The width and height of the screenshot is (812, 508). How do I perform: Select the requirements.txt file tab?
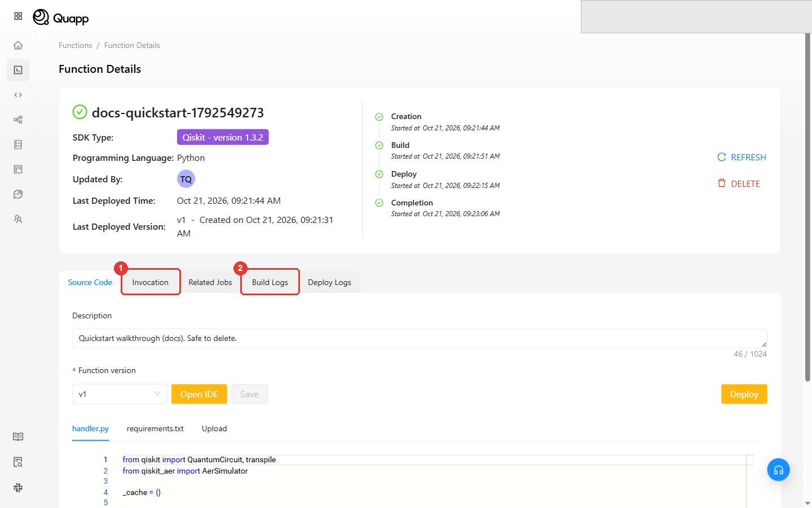tap(155, 428)
